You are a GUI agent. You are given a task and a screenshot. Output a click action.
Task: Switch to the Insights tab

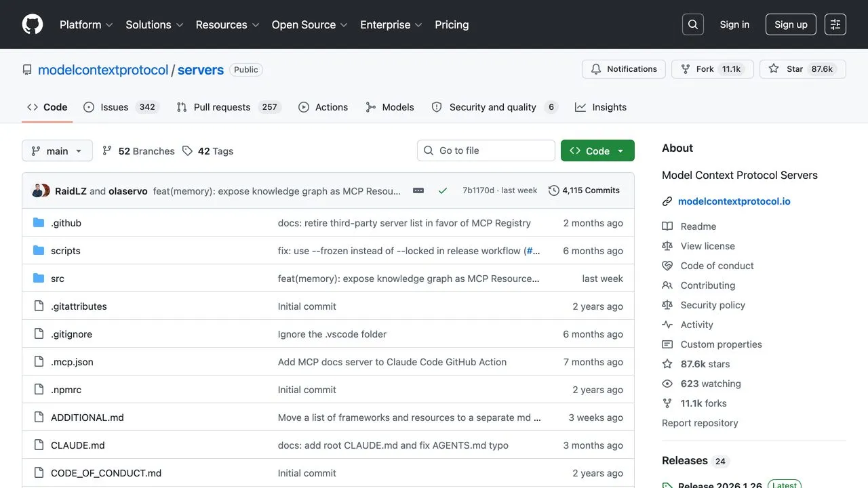click(601, 107)
